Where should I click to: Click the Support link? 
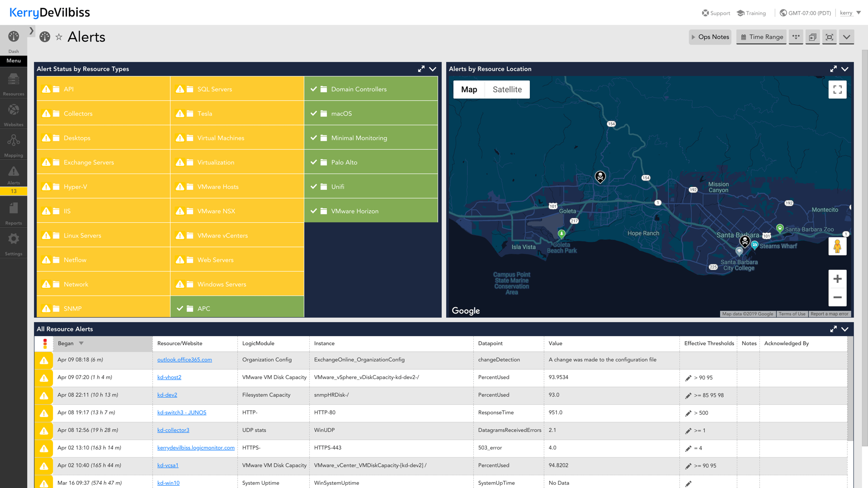pyautogui.click(x=716, y=13)
